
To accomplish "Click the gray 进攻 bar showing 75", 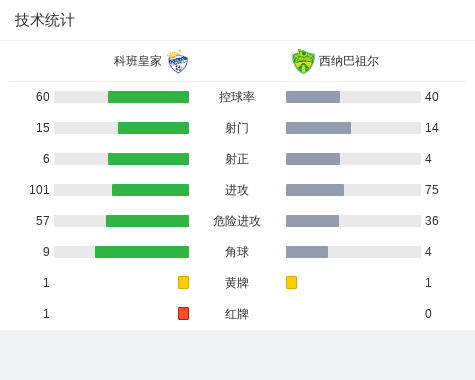I will tap(315, 190).
